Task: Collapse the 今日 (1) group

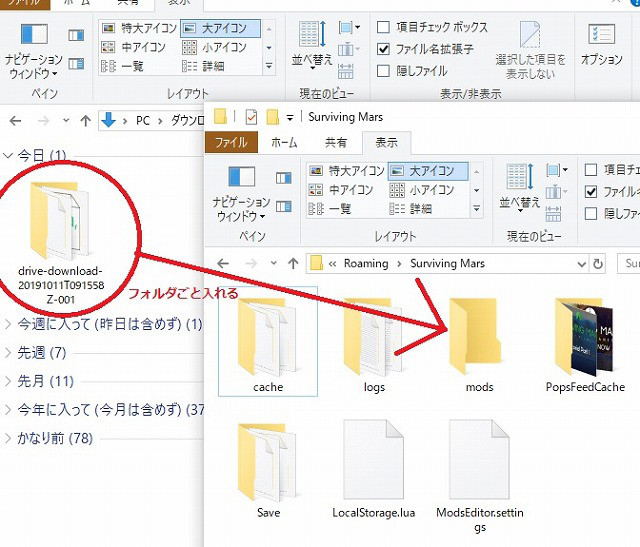Action: click(x=8, y=155)
